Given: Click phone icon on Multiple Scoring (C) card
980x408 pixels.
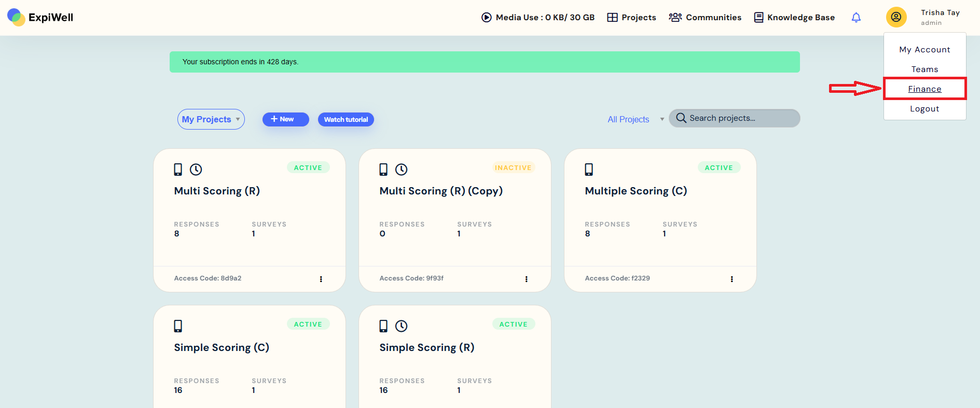Looking at the screenshot, I should [589, 170].
